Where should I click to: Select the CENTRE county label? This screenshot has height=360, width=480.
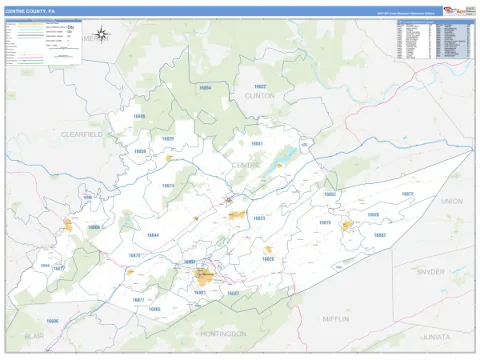pyautogui.click(x=246, y=165)
